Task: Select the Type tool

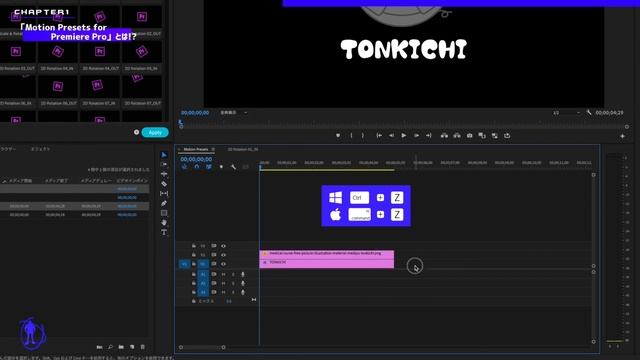Action: [x=164, y=232]
